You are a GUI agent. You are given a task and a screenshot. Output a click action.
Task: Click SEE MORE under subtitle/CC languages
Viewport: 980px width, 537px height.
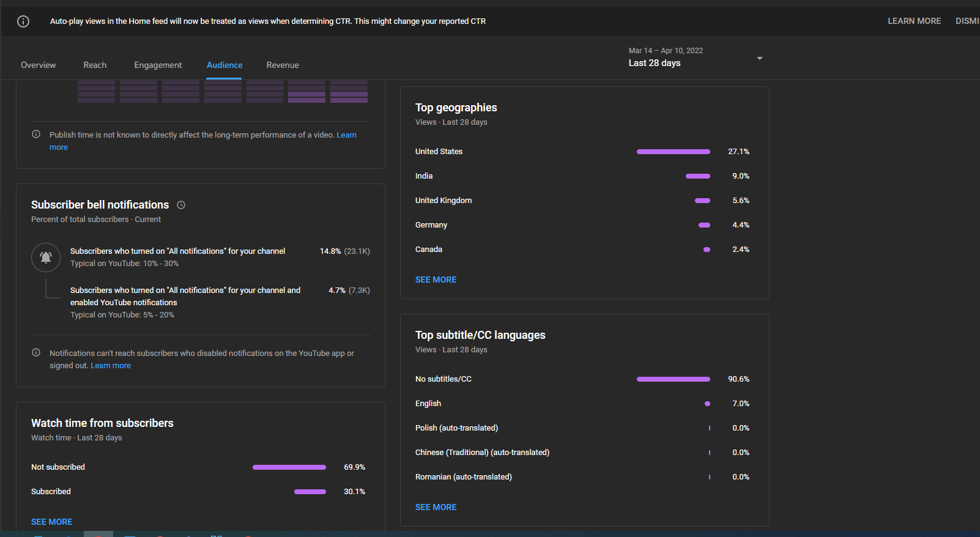436,507
